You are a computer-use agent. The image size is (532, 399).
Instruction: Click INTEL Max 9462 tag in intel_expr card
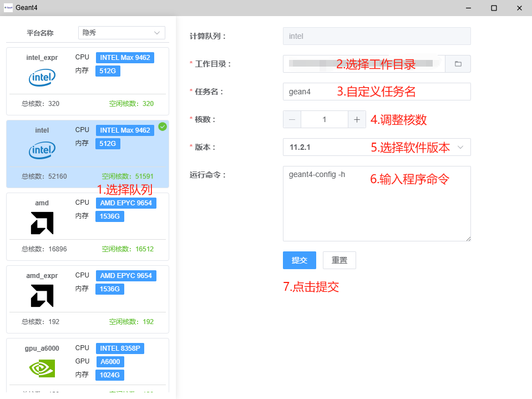coord(125,58)
